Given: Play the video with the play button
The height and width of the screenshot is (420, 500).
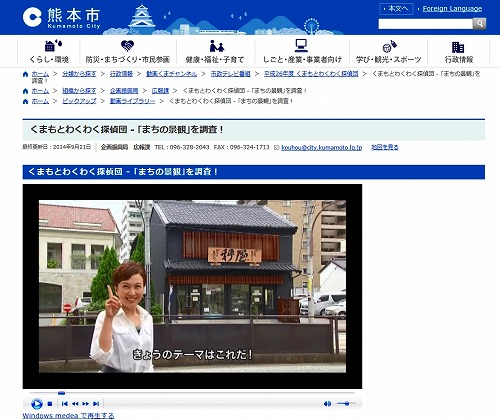Looking at the screenshot, I should click(x=37, y=404).
